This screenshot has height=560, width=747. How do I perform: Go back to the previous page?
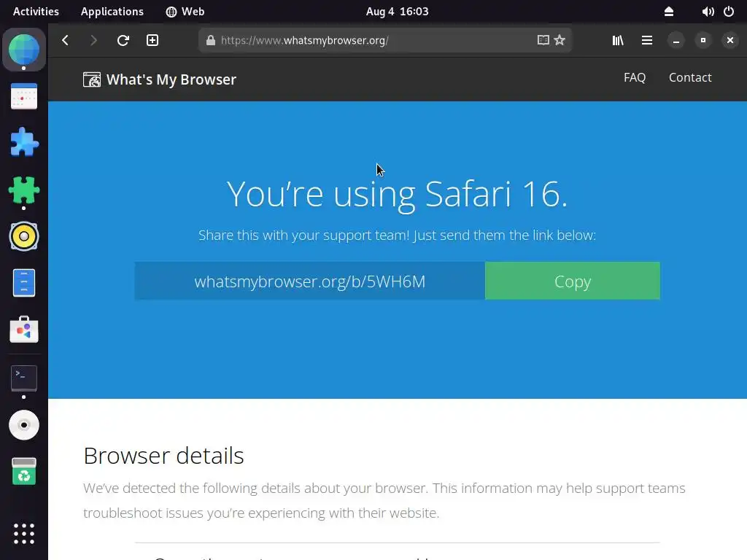(x=65, y=41)
